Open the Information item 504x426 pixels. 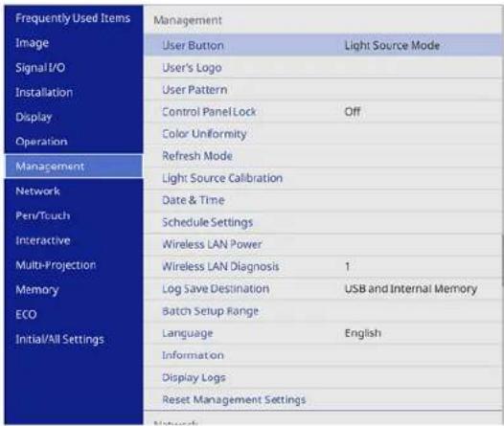click(x=323, y=355)
